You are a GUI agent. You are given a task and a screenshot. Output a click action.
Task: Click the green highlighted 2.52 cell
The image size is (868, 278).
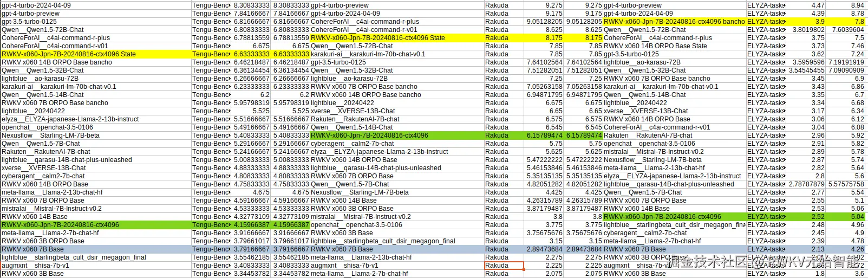pos(806,217)
